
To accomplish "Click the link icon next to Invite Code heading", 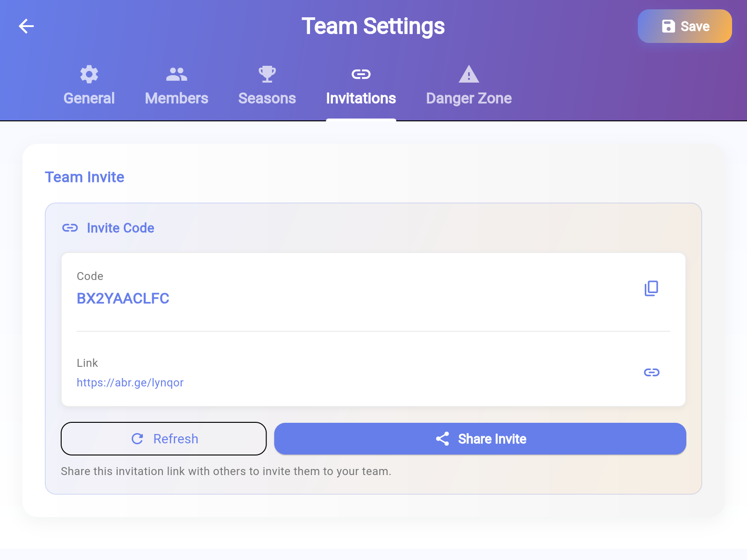I will tap(70, 228).
